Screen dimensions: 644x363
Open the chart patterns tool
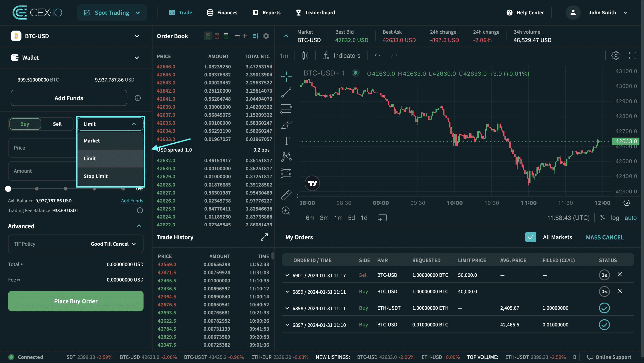coord(286,157)
